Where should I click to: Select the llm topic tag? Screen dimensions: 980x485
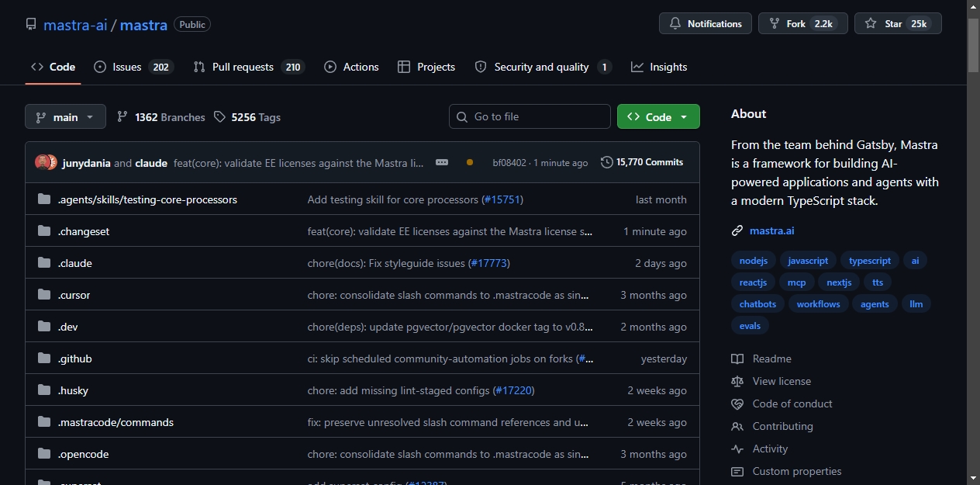916,304
